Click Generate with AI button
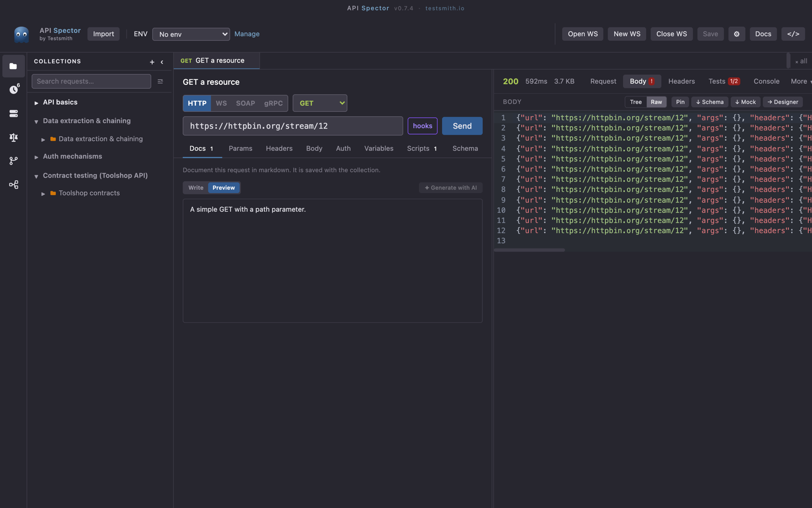Image resolution: width=812 pixels, height=508 pixels. 451,188
